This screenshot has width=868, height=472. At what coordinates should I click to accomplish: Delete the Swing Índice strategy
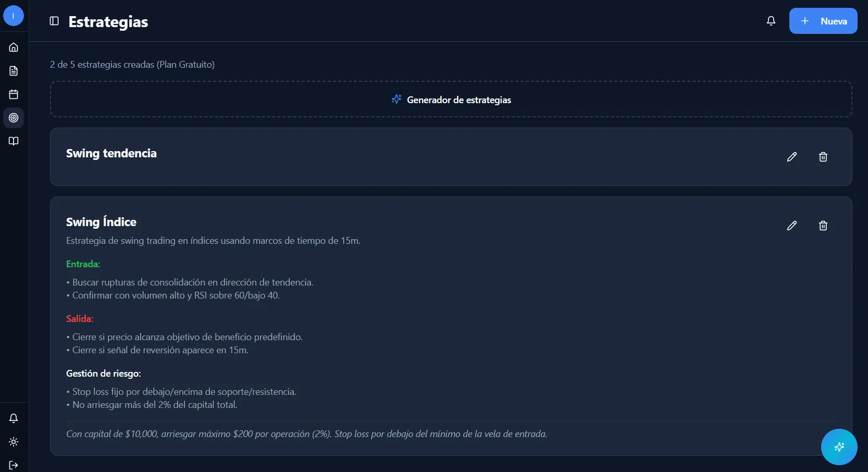[x=823, y=226]
